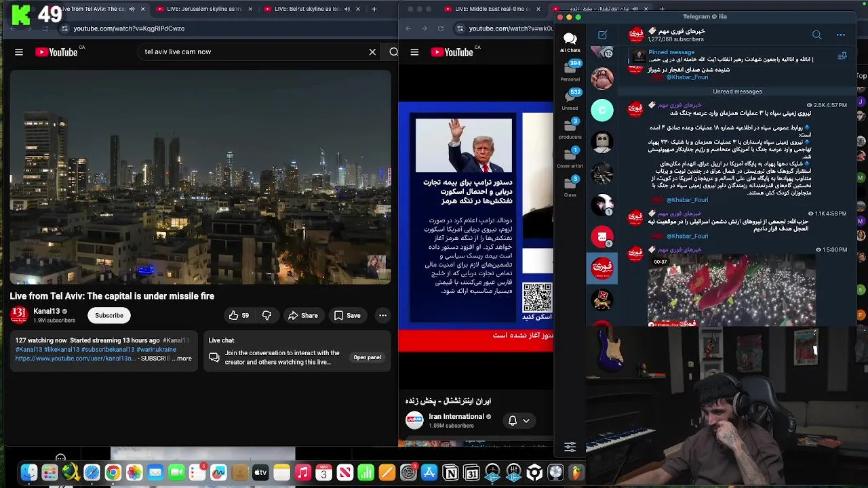Open Notion from the Dock
This screenshot has height=488, width=868.
coord(450,472)
